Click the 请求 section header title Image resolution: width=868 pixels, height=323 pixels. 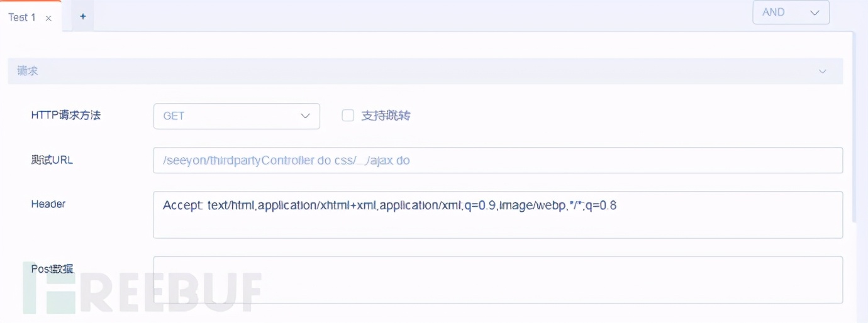[x=28, y=72]
